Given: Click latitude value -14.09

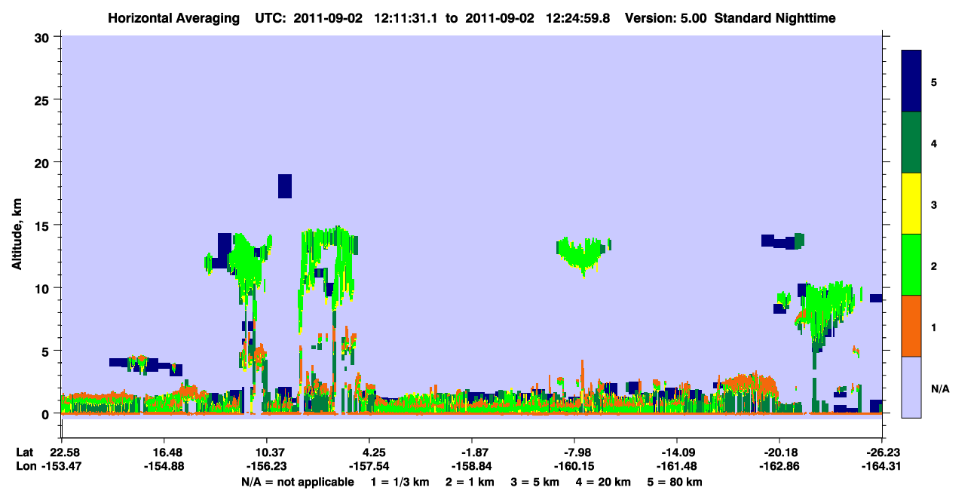Looking at the screenshot, I should (677, 452).
